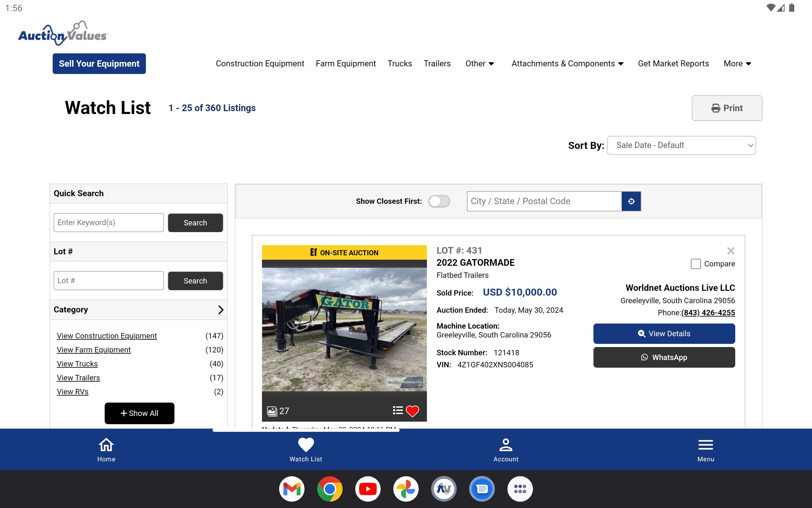Open Farm Equipment menu item
Viewport: 812px width, 508px height.
click(346, 63)
